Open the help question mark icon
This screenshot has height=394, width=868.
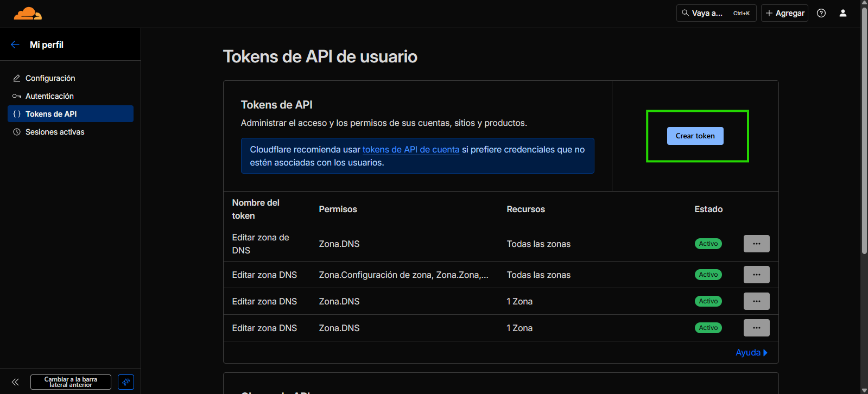821,13
